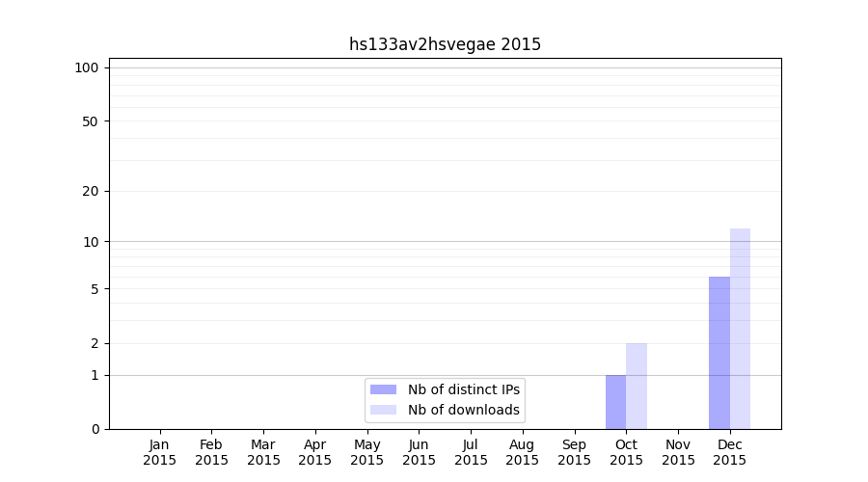Select the Mar 2015 x-axis label
Screen dimensions: 868x482
(263, 452)
